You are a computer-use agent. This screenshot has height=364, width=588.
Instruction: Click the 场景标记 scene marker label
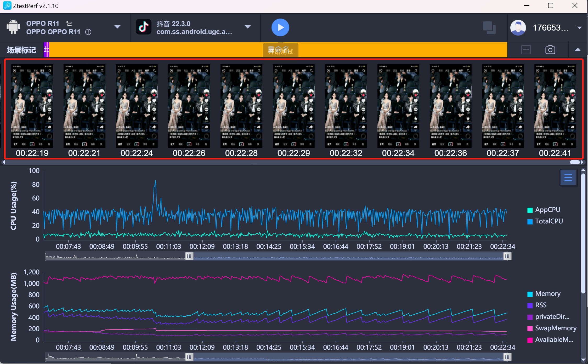coord(21,50)
